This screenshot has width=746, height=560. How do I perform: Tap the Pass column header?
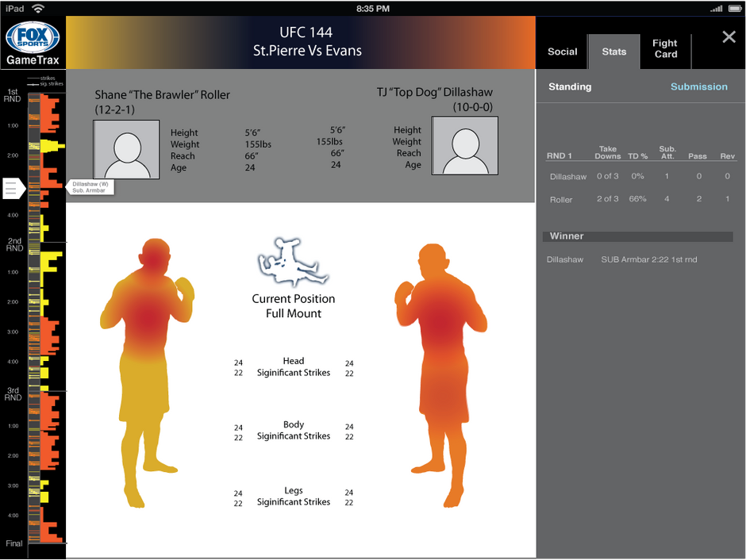tap(698, 156)
